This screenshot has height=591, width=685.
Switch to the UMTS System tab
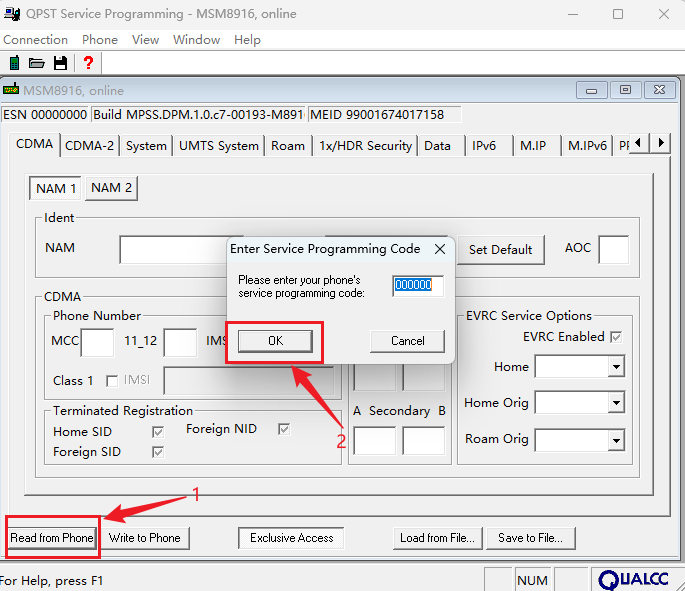(x=218, y=145)
